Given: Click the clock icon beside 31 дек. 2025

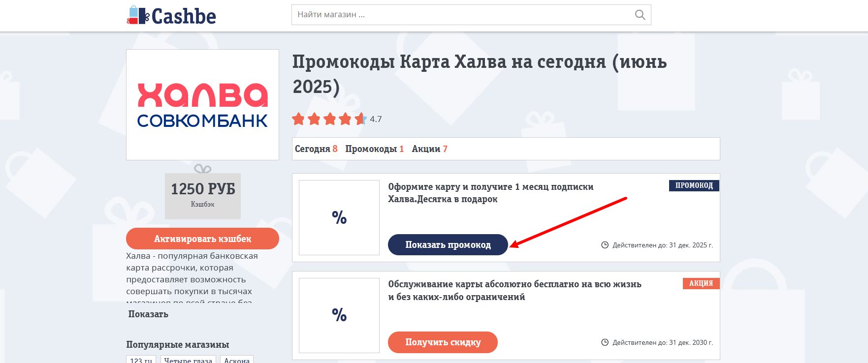Looking at the screenshot, I should click(605, 245).
